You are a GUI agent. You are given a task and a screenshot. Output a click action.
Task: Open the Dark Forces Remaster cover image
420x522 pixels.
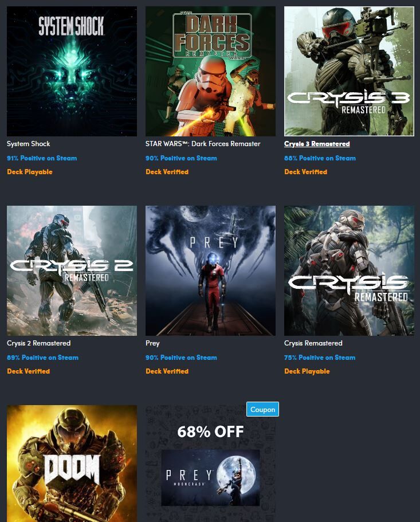210,71
